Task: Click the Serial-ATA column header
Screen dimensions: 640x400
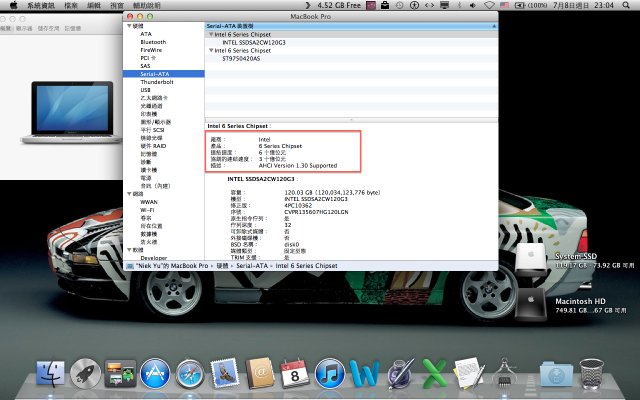Action: [351, 26]
